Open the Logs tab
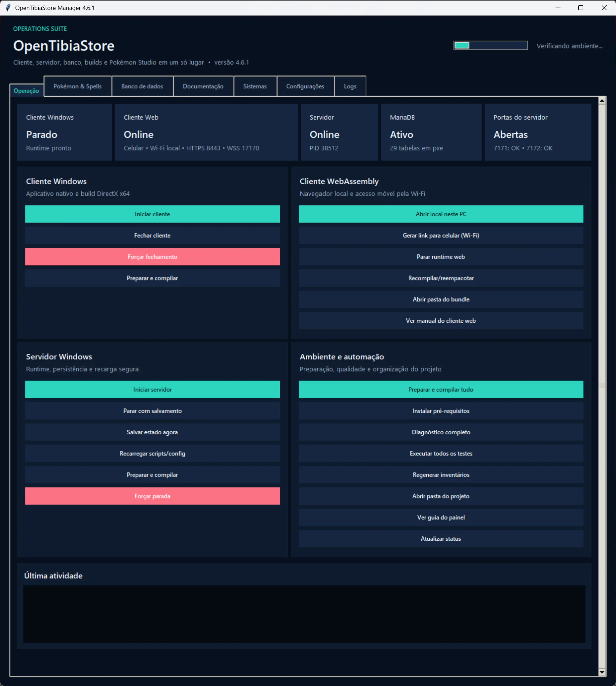 pyautogui.click(x=350, y=86)
